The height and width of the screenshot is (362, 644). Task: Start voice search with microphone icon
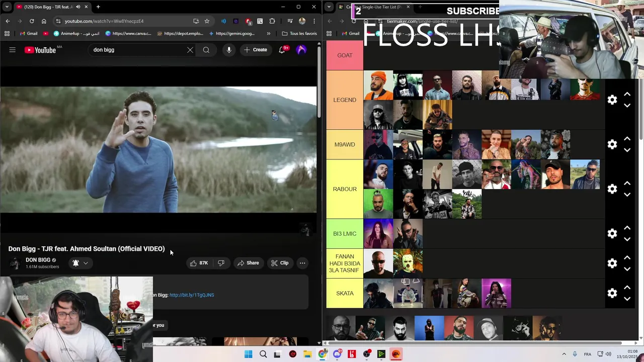coord(229,50)
